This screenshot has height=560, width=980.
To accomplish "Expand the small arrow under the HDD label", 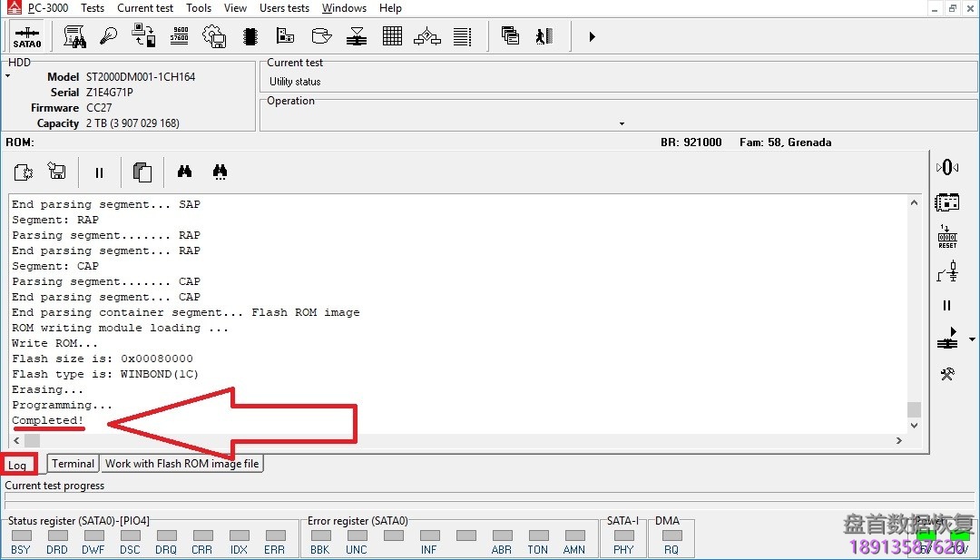I will [8, 76].
